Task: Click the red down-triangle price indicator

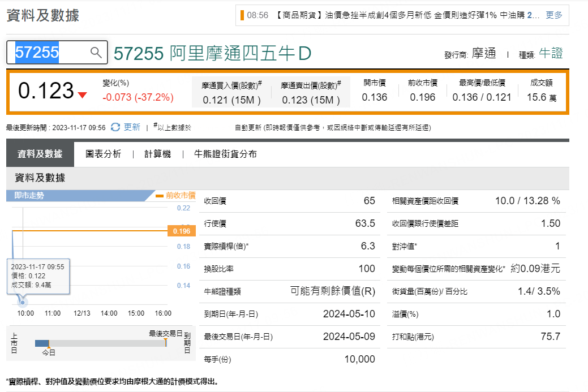Action: click(82, 95)
